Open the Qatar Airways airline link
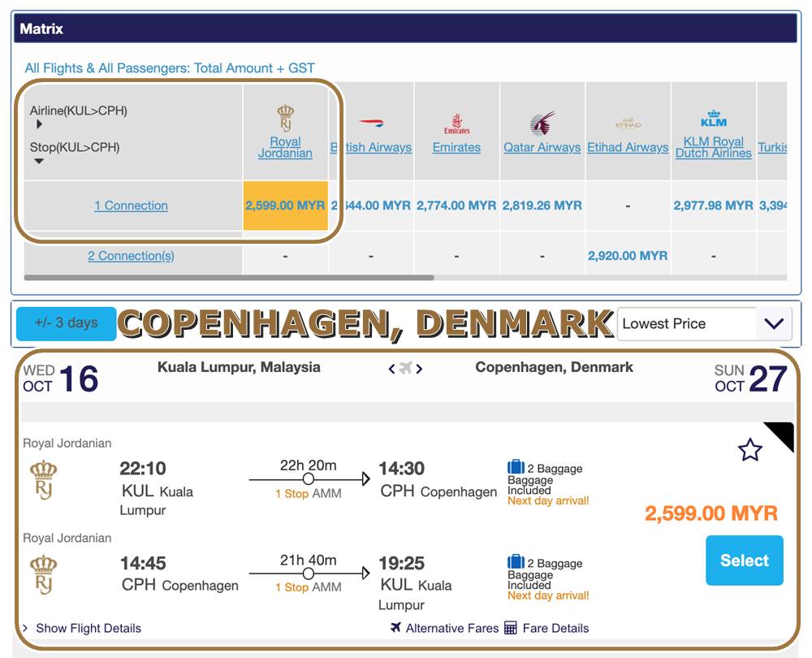 coord(542,148)
